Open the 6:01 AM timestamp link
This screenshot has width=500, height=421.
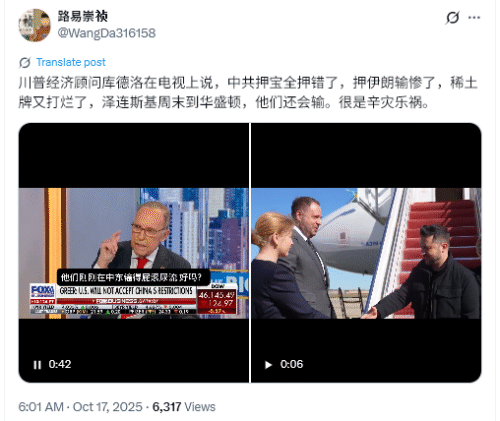click(x=41, y=407)
